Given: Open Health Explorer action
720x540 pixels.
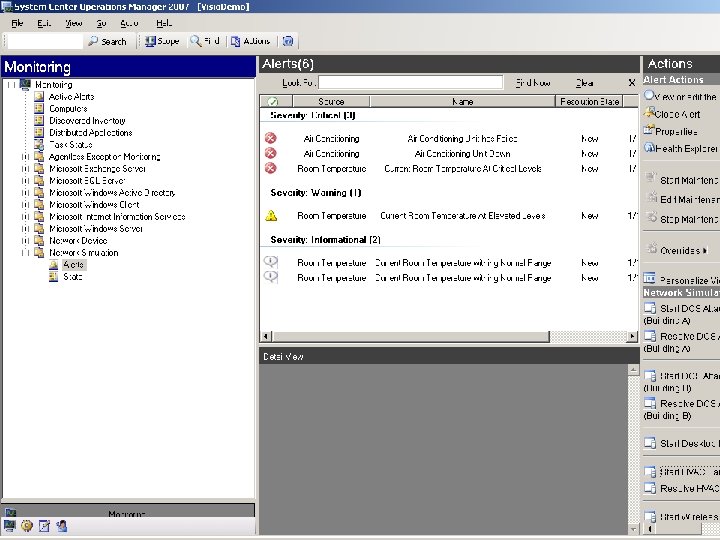Looking at the screenshot, I should pos(681,148).
